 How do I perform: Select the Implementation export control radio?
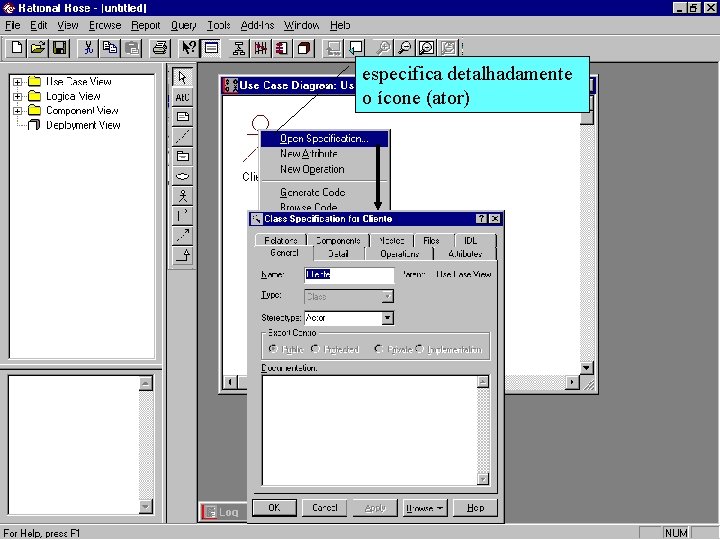click(419, 349)
